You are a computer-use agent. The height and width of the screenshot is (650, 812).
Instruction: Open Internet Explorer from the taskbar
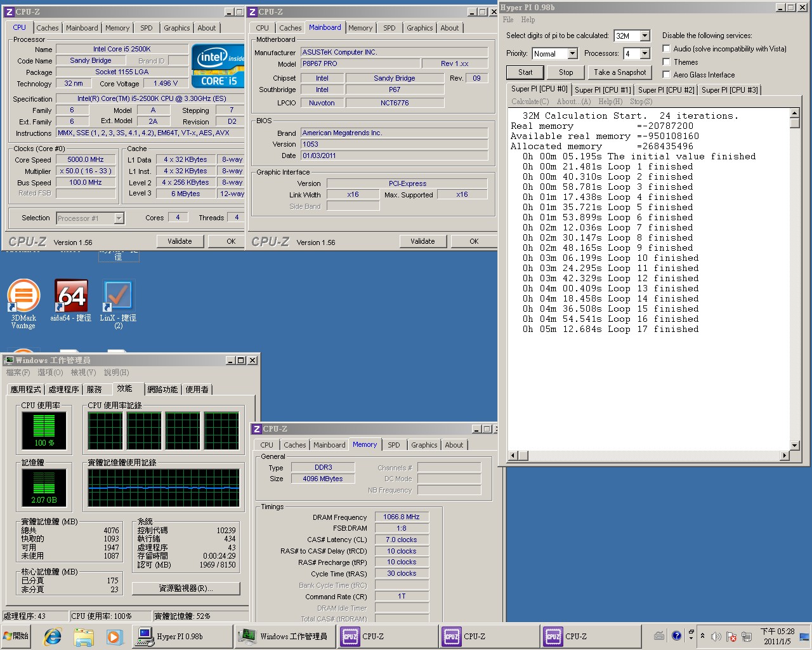click(x=53, y=636)
